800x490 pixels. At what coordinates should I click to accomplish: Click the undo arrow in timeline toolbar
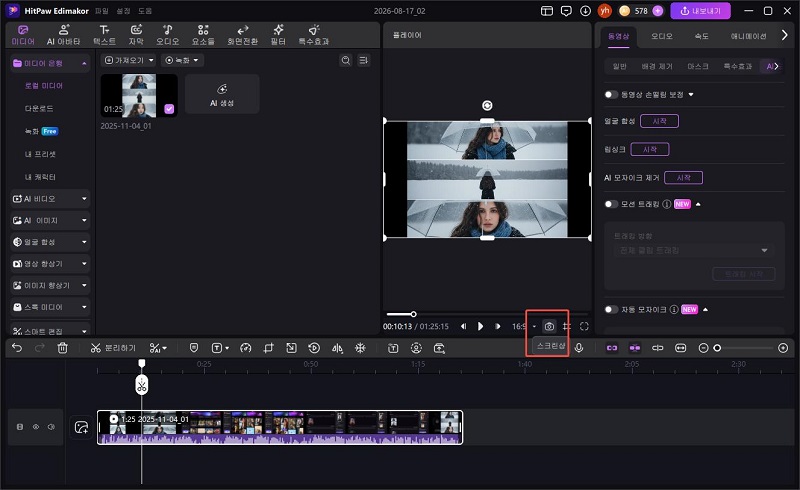(17, 348)
